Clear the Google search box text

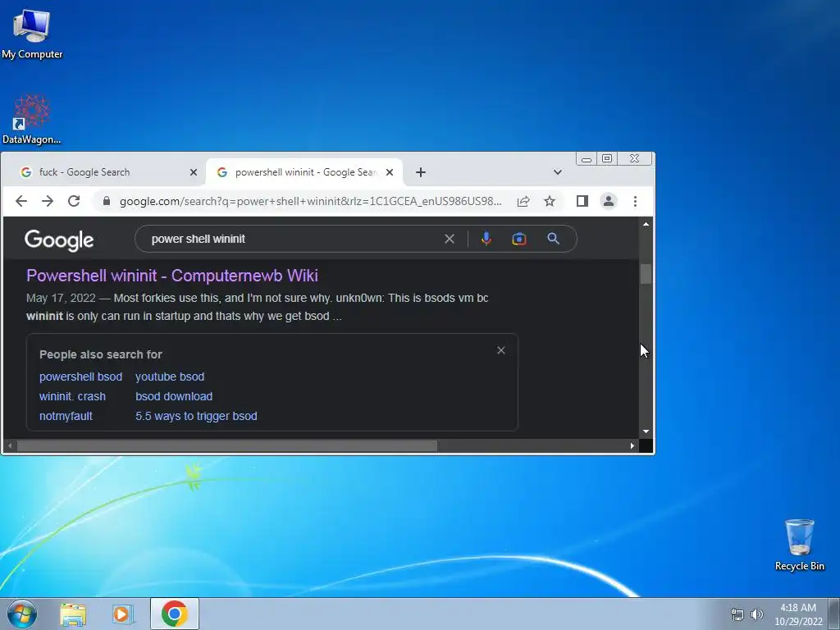point(450,239)
